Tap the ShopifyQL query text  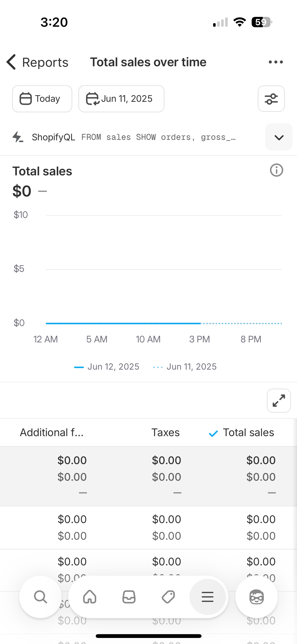click(x=159, y=137)
